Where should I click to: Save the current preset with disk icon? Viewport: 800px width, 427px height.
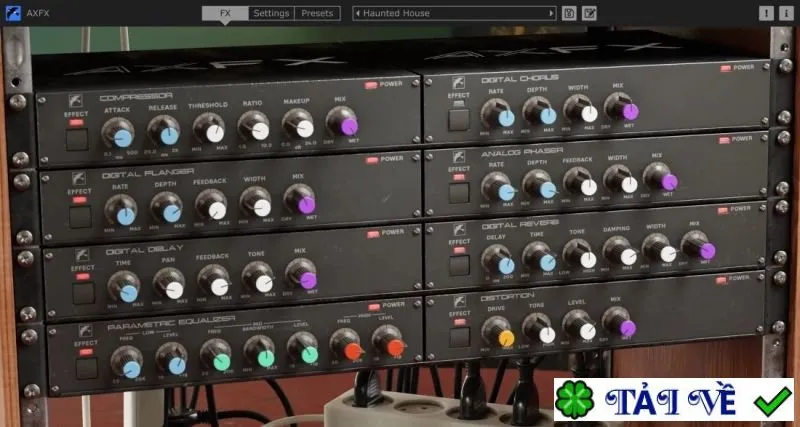[x=569, y=13]
